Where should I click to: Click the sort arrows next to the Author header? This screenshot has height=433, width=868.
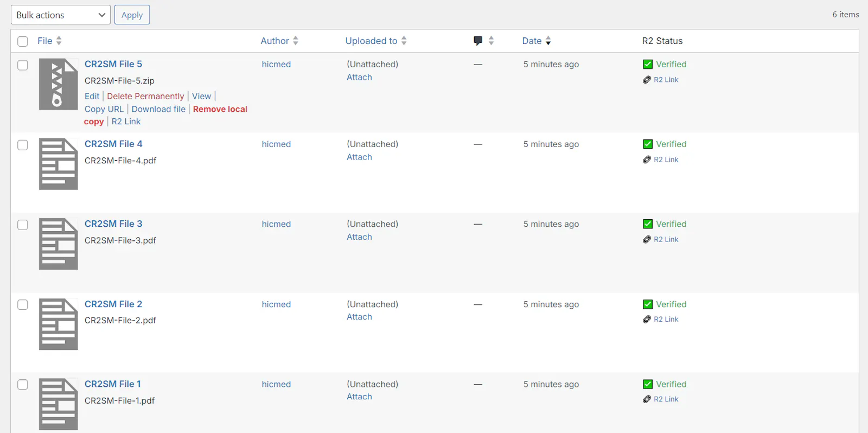coord(296,41)
